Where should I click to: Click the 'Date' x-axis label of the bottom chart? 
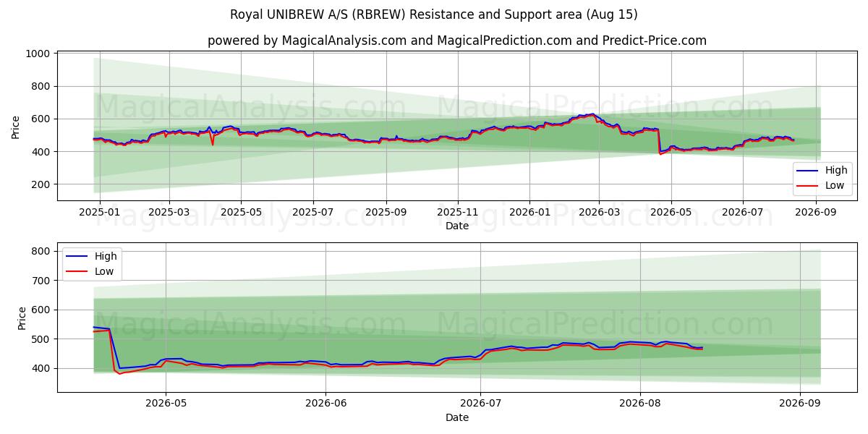[x=457, y=418]
